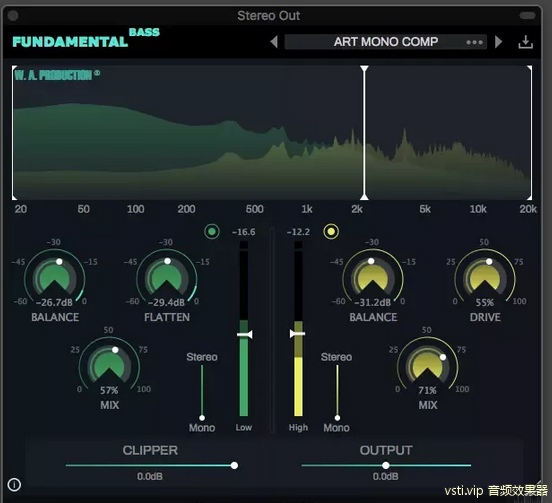The image size is (552, 503).
Task: Click the crossover marker bottom handle
Action: point(364,197)
